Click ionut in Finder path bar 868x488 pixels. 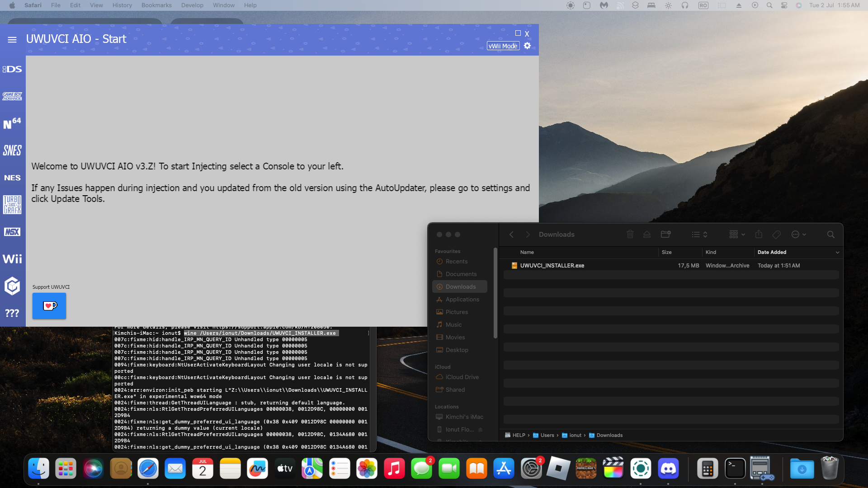pos(572,436)
